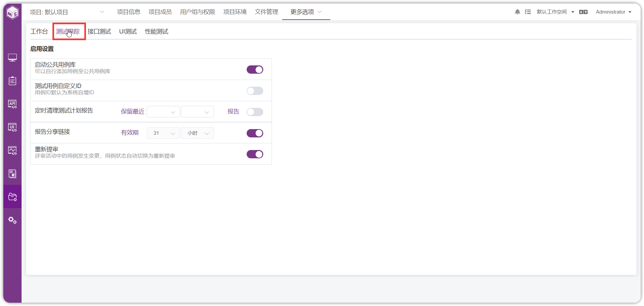This screenshot has height=306, width=644.
Task: Go to 项目信息 in top menu
Action: coord(129,12)
